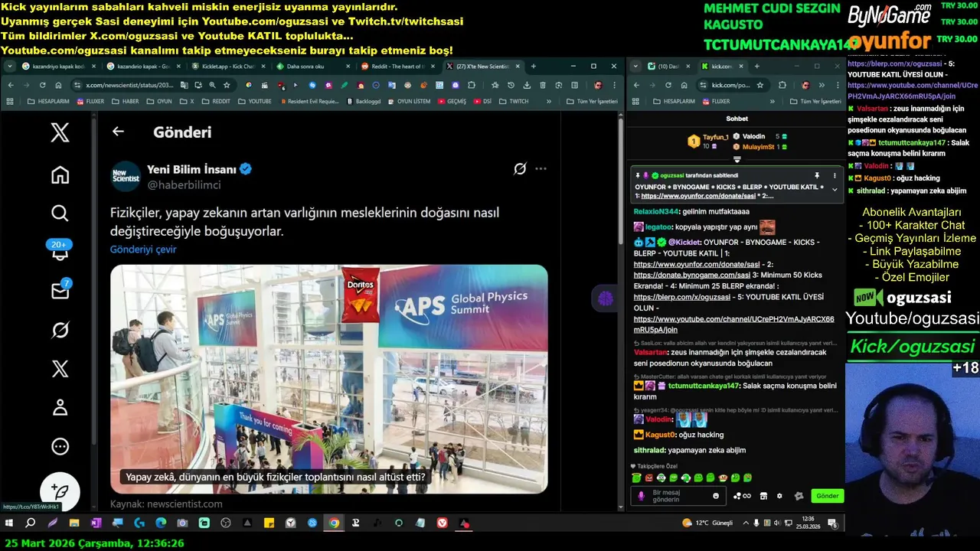Open the Windows Start menu
Viewport: 980px width, 551px height.
[x=9, y=523]
